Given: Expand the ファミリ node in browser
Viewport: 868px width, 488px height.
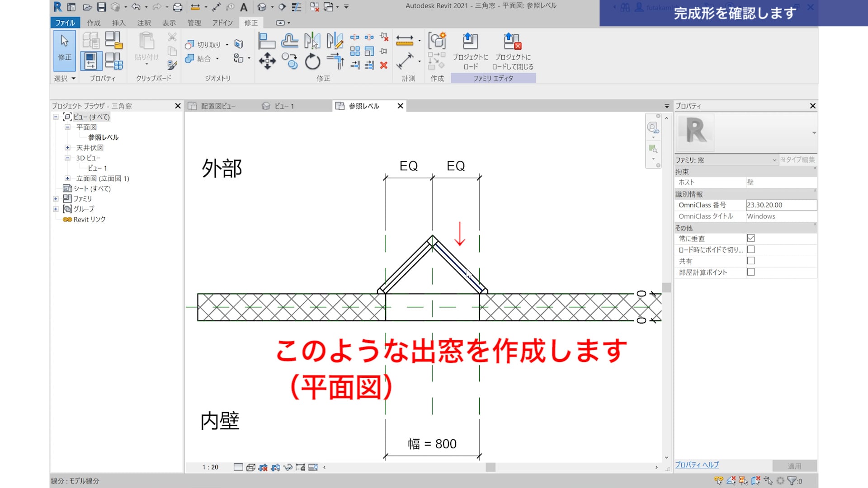Looking at the screenshot, I should click(x=56, y=199).
